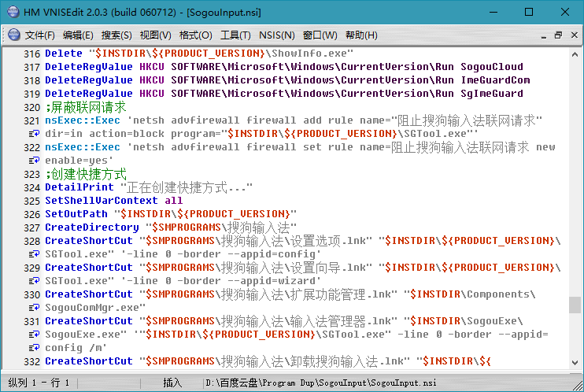Click the SogouCloud text on line 317

coord(492,67)
